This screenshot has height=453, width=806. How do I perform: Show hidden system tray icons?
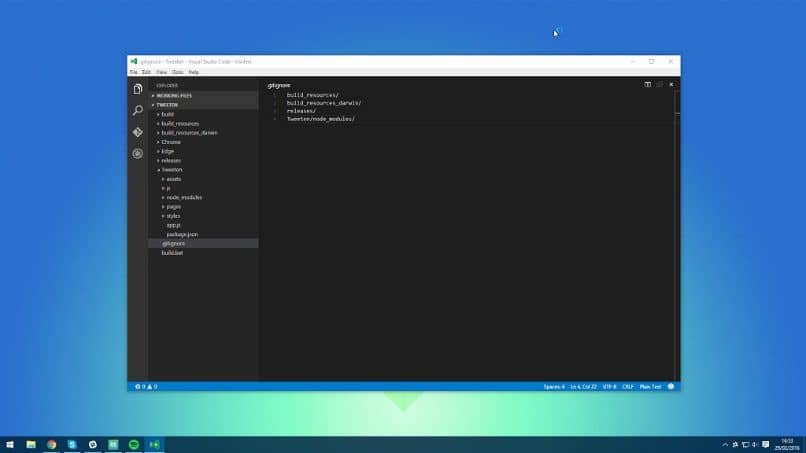(x=725, y=445)
